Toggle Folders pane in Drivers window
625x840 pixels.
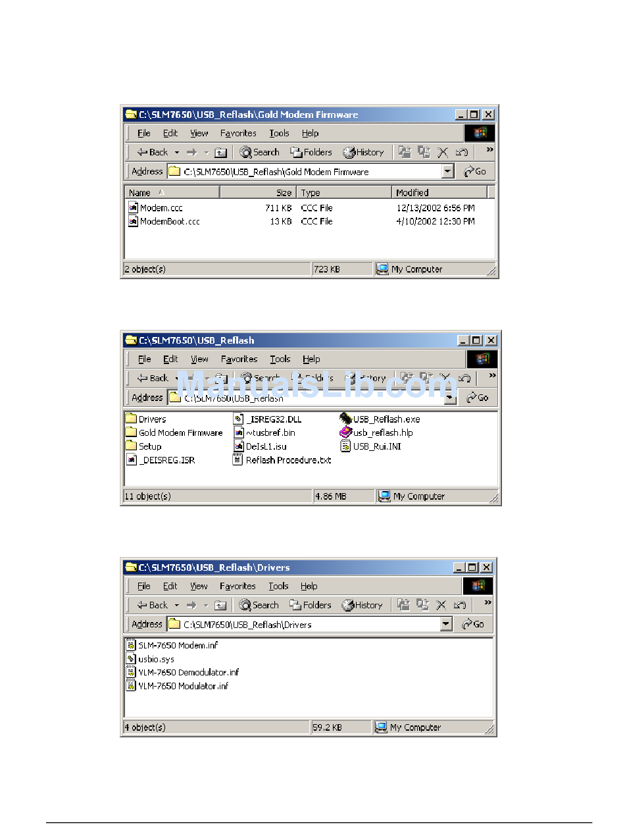pos(311,605)
